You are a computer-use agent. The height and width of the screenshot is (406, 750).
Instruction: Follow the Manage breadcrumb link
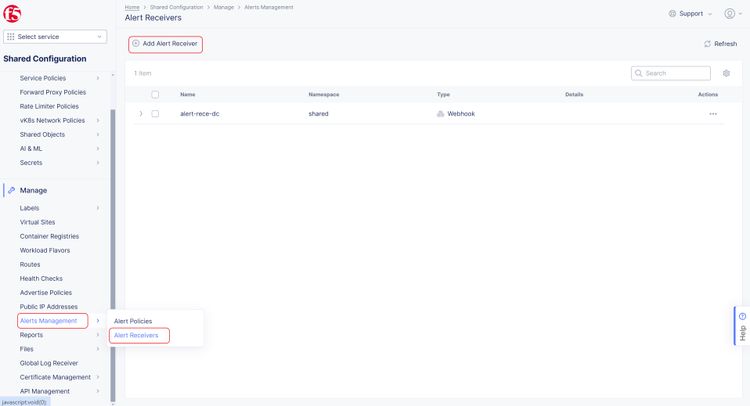tap(224, 7)
